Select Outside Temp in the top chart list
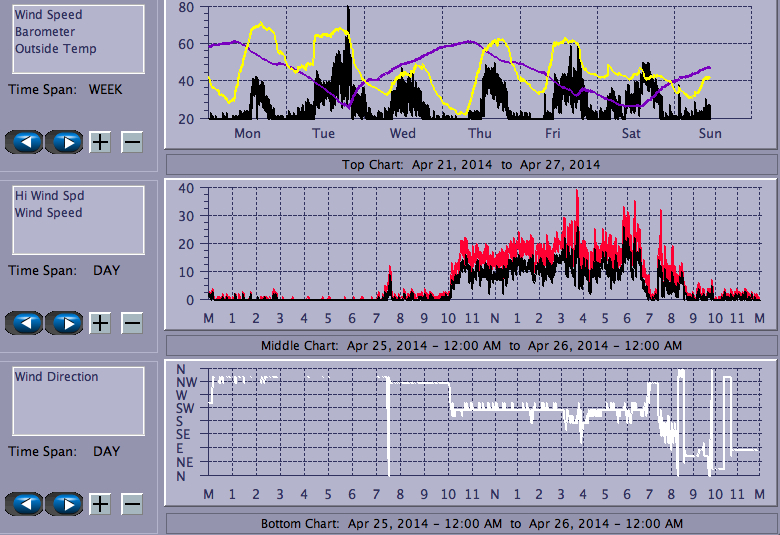 point(55,48)
